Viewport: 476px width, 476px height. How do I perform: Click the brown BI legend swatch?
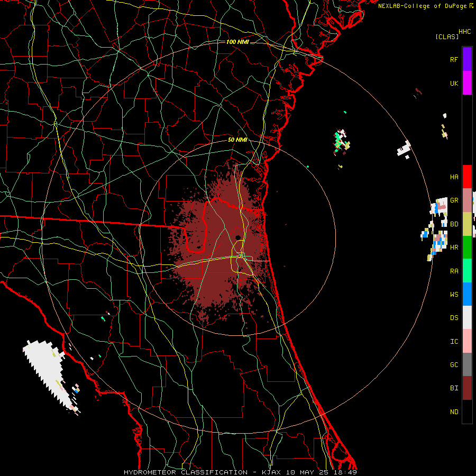(x=467, y=388)
